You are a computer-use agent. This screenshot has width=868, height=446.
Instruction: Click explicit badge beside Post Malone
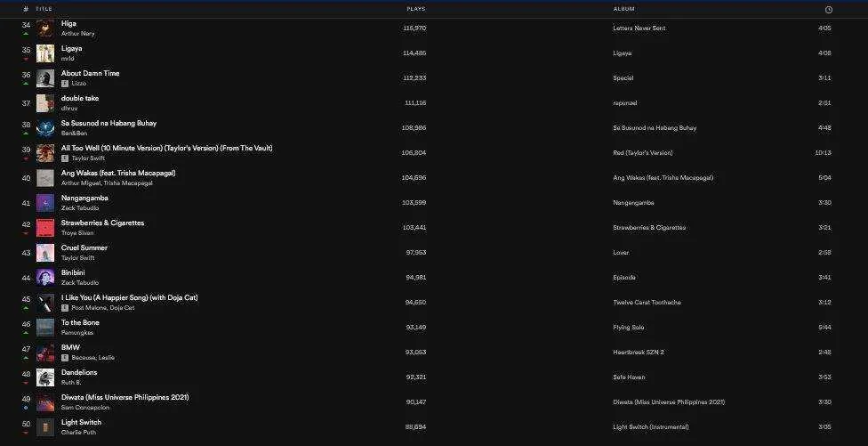coord(65,307)
